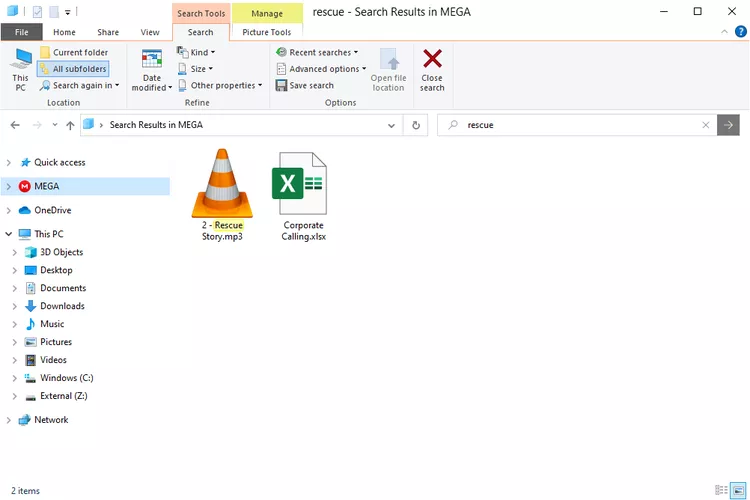Go back with the left arrow

pos(15,125)
